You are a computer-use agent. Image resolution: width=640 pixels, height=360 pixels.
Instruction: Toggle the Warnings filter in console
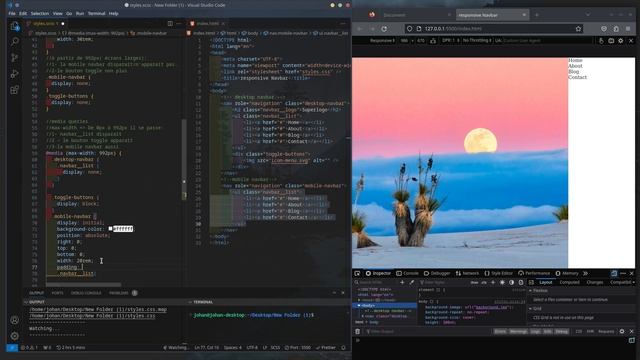518,331
